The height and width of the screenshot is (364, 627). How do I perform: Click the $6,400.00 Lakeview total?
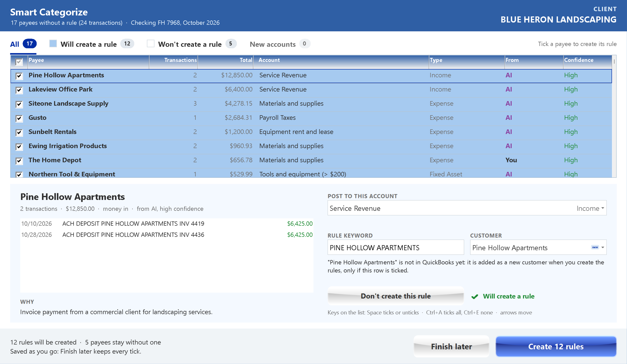tap(238, 89)
